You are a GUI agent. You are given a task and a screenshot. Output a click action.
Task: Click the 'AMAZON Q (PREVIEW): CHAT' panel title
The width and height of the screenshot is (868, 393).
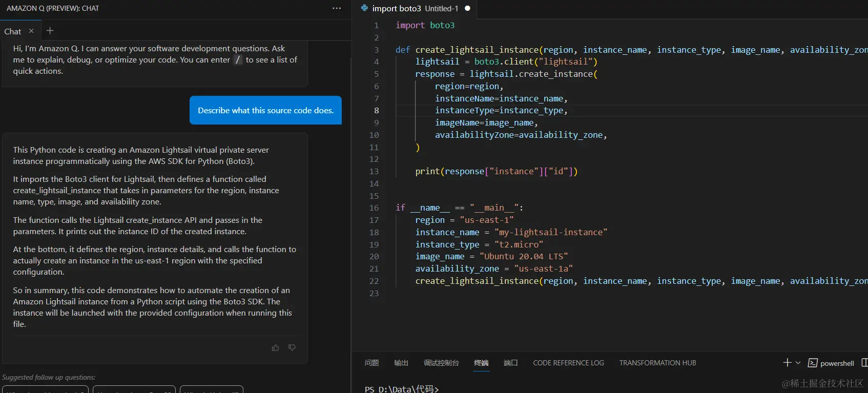tap(53, 8)
